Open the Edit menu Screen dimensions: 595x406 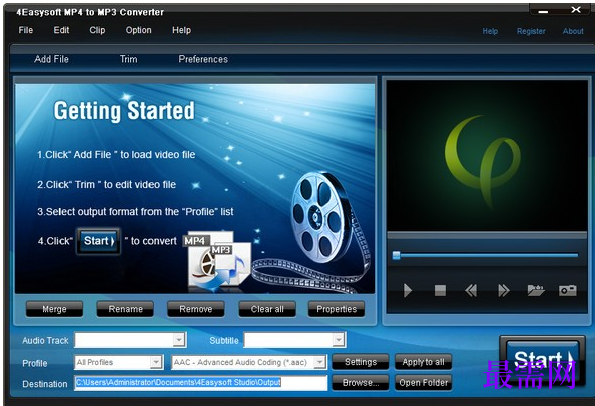tap(61, 30)
